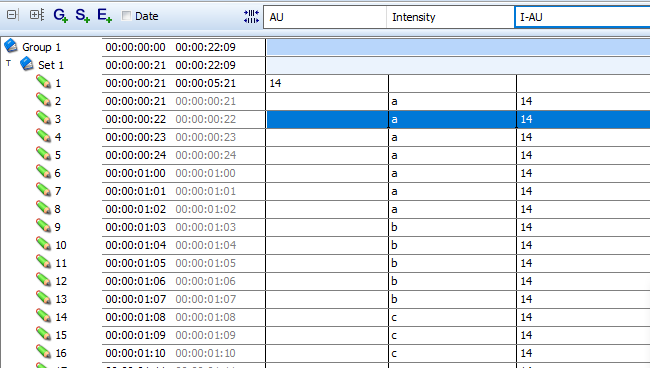This screenshot has width=650, height=368.
Task: Select the AU column header
Action: 325,17
